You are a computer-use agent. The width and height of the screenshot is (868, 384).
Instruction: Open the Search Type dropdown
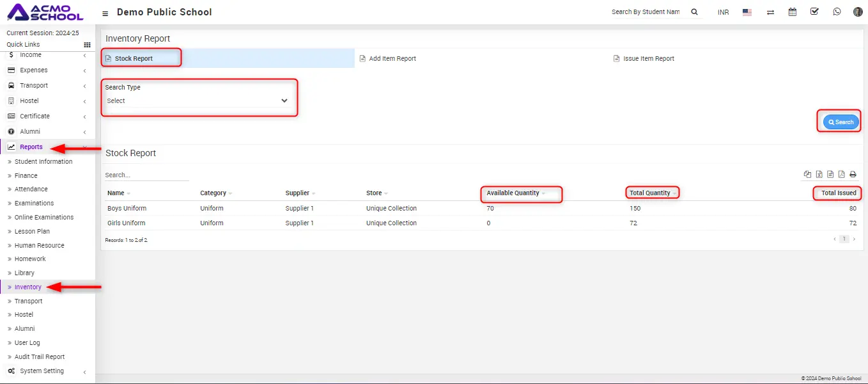tap(198, 100)
